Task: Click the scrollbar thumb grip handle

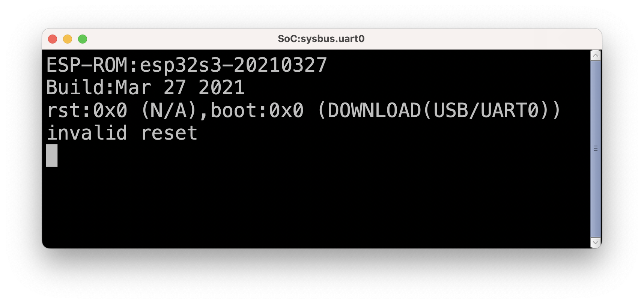Action: [595, 148]
